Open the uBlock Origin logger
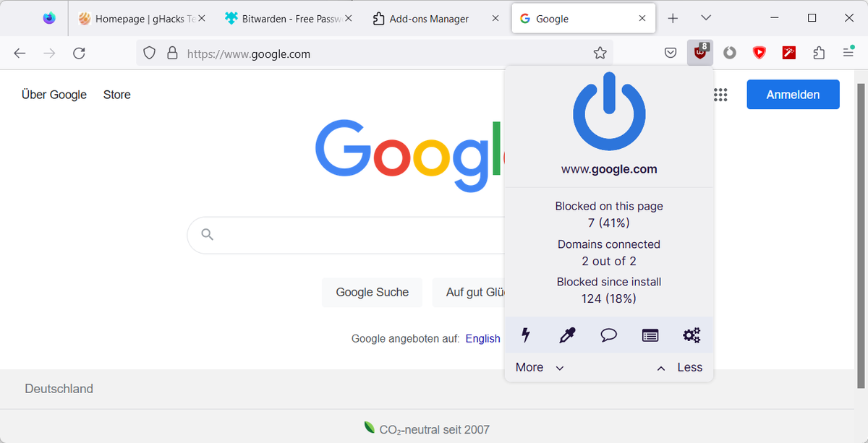Screen dimensions: 868x443 coord(650,335)
